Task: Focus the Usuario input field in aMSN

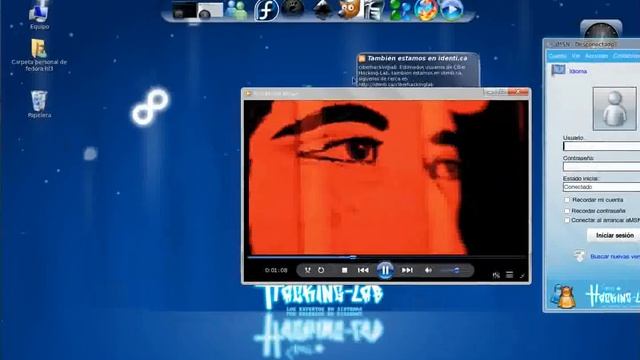Action: click(602, 146)
